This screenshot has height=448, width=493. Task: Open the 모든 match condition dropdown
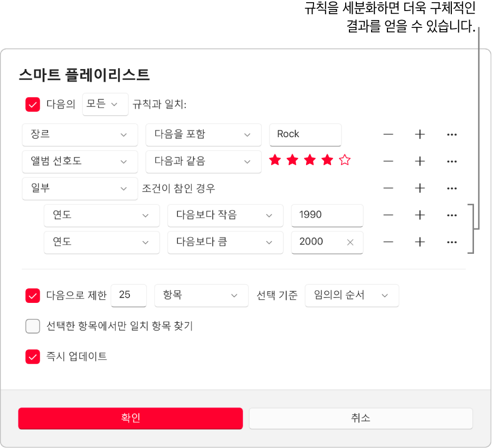click(105, 104)
